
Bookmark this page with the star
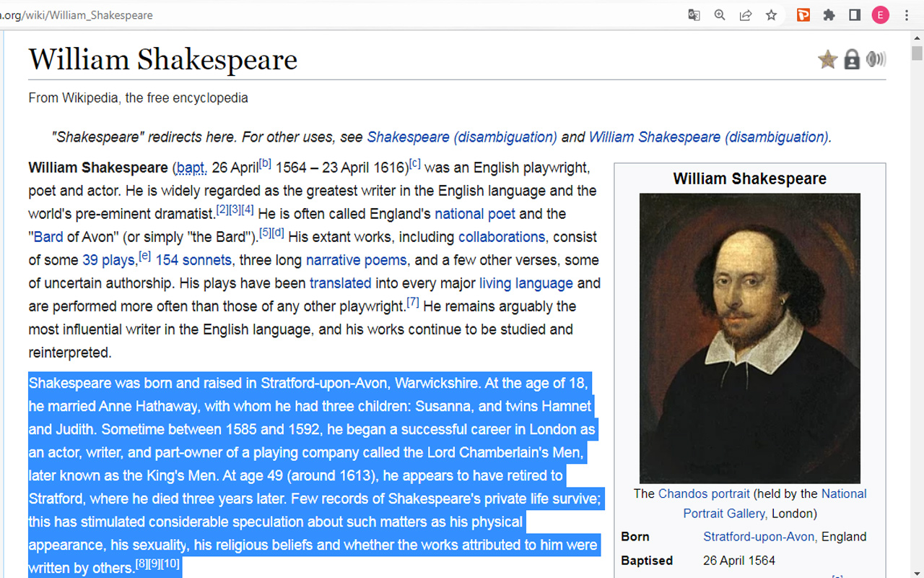point(771,14)
